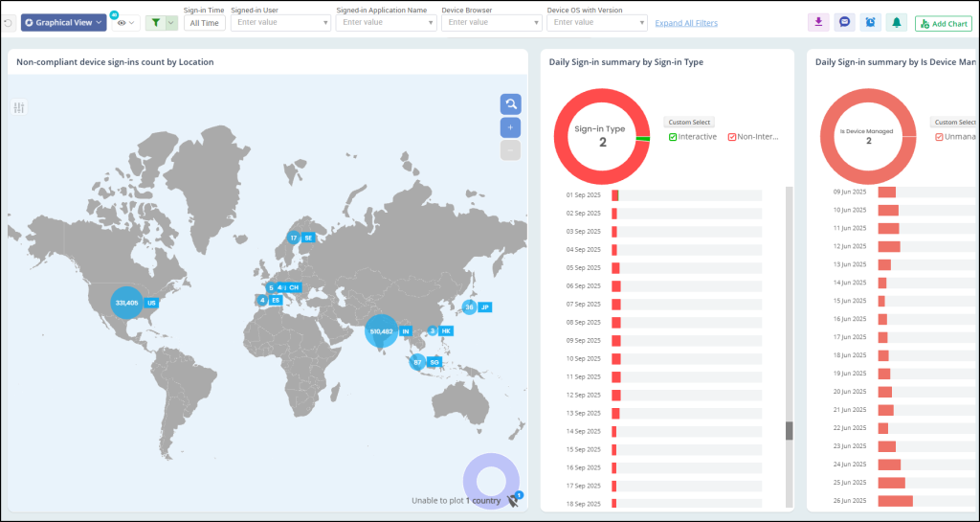980x522 pixels.
Task: Click Custom Select in Is Device Managed chart
Action: [954, 123]
